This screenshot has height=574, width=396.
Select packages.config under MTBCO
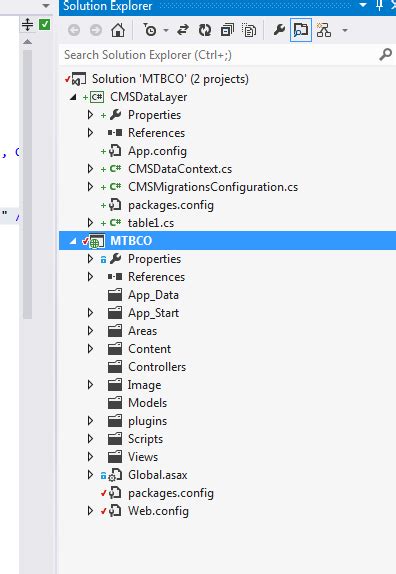171,493
